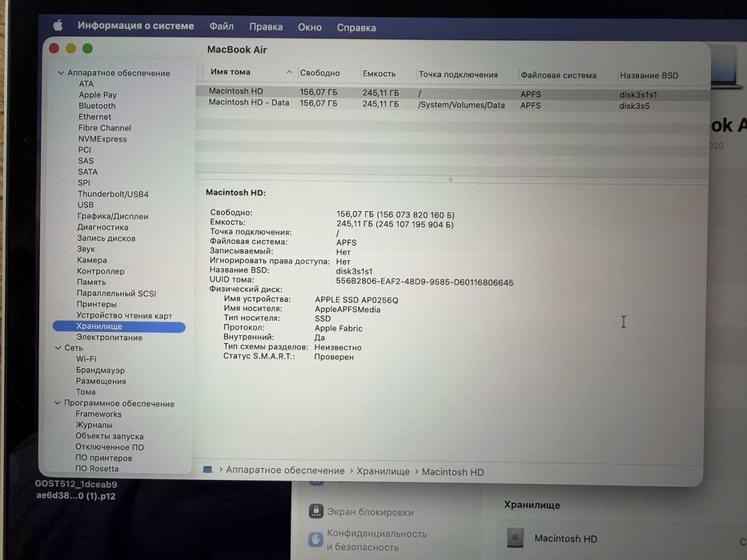
Task: Click the computer icon in the path bar
Action: [x=207, y=469]
